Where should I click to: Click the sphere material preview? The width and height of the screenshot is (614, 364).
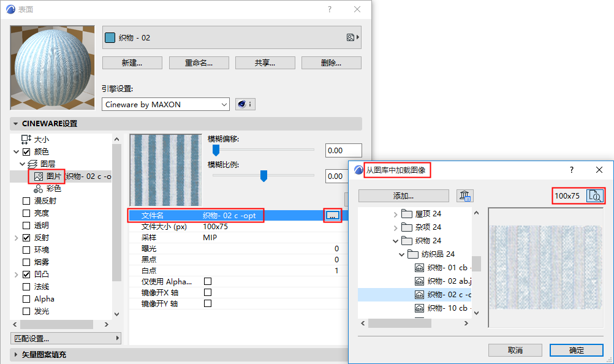pyautogui.click(x=53, y=67)
